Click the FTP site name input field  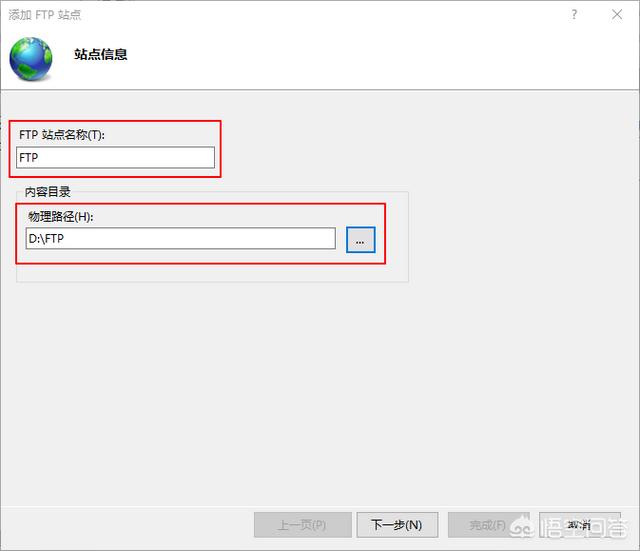[116, 158]
